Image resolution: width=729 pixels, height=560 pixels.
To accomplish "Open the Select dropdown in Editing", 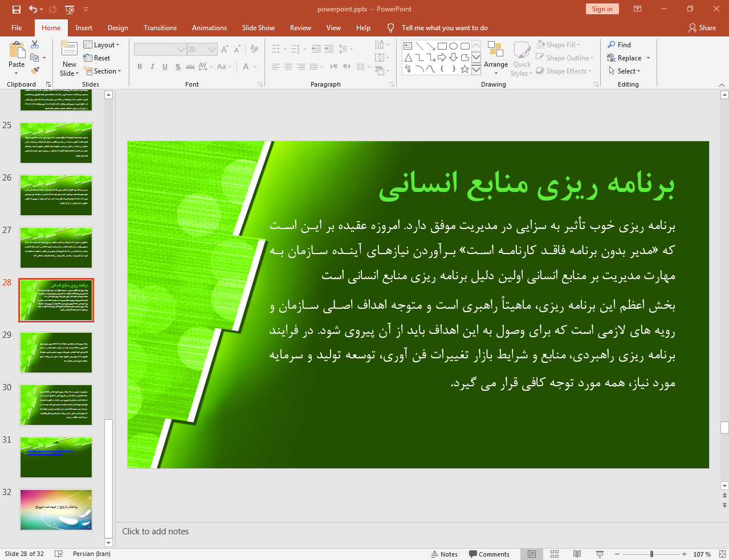I will 625,71.
